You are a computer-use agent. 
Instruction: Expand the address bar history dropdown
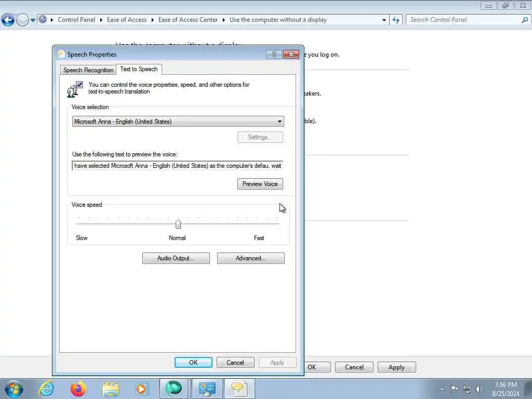384,20
